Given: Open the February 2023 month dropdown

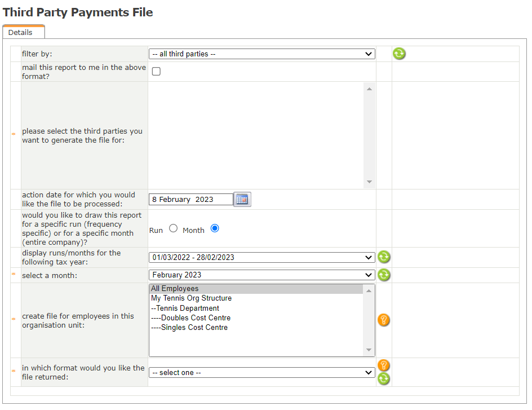Looking at the screenshot, I should 261,275.
